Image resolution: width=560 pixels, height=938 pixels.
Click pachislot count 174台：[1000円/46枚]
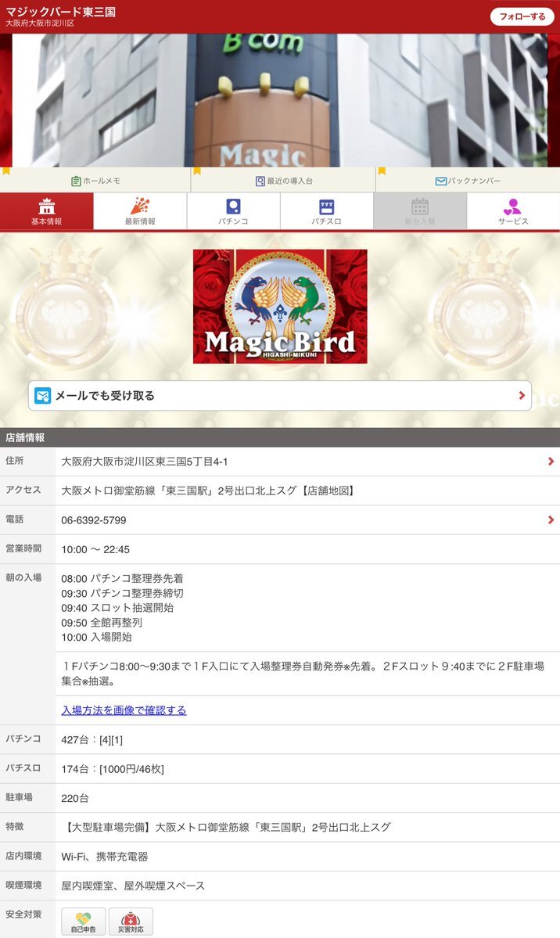pos(113,769)
